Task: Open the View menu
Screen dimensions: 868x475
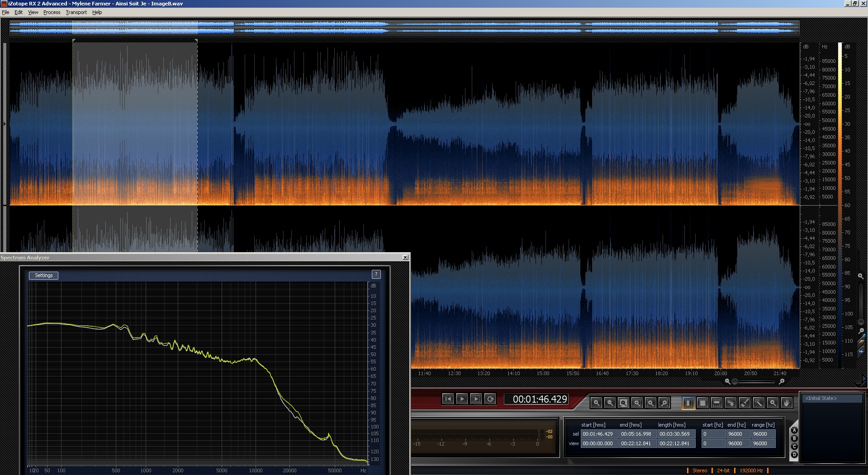Action: (x=33, y=12)
